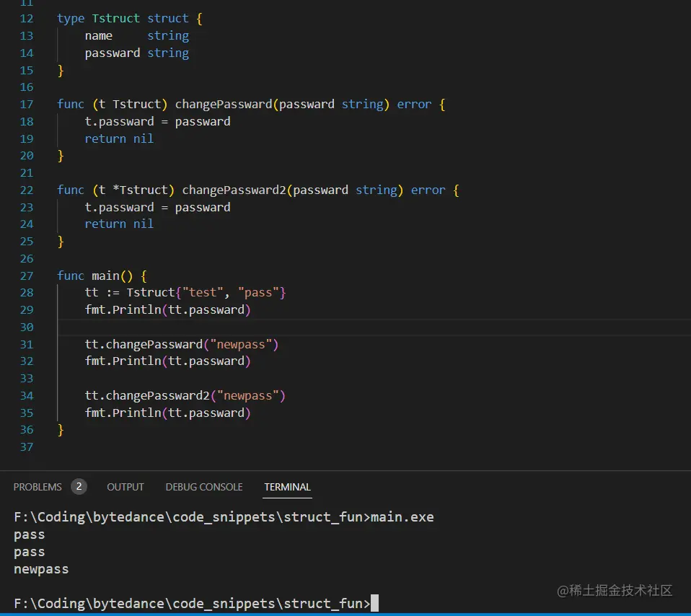This screenshot has height=616, width=691.
Task: Open the PROBLEMS panel tab
Action: pyautogui.click(x=38, y=487)
